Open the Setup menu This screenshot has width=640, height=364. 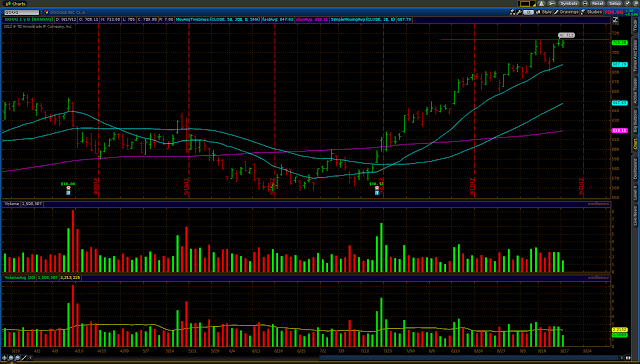point(614,3)
